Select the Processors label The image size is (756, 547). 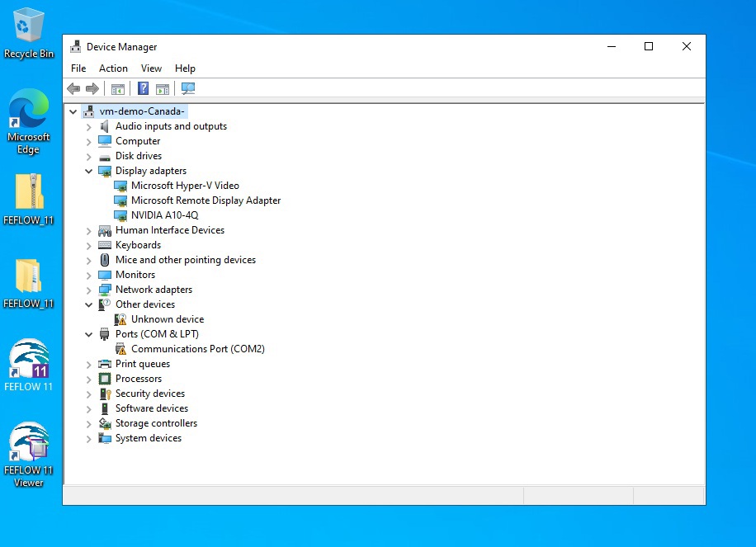click(139, 379)
